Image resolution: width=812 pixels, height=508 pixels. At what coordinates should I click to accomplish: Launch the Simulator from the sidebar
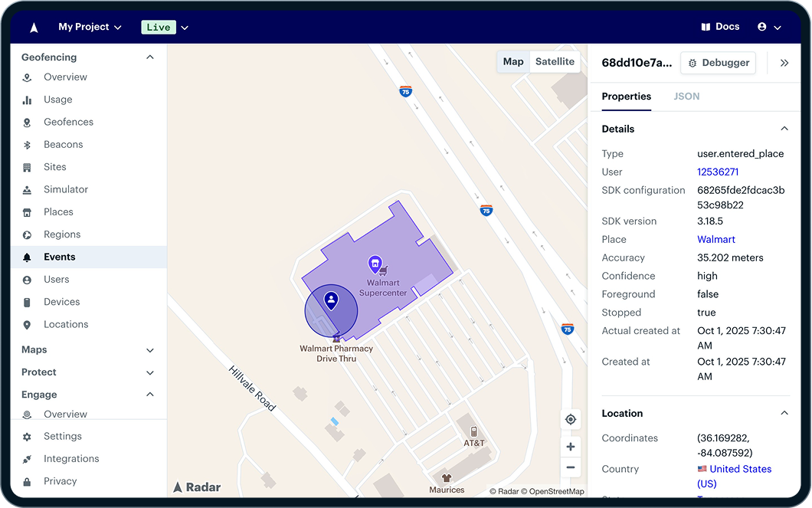pos(67,189)
